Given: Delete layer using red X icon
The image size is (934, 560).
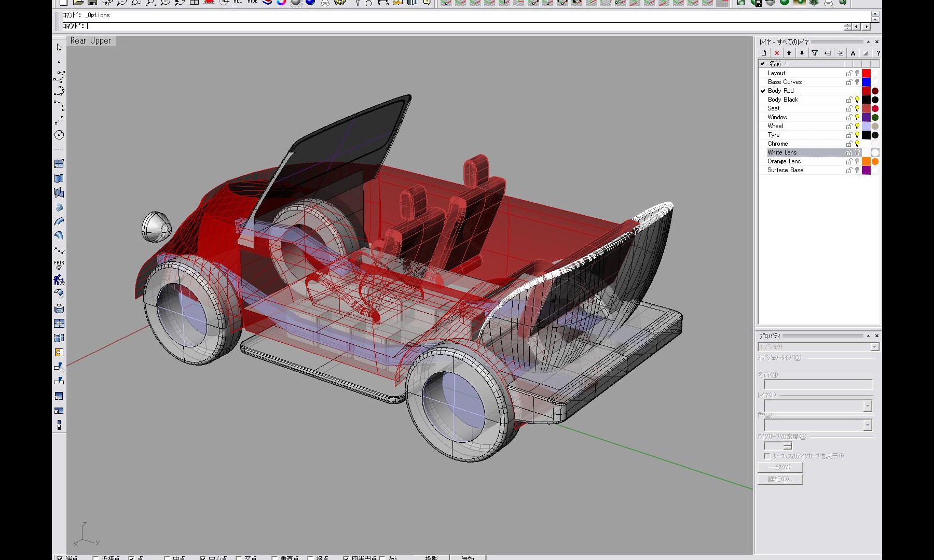Looking at the screenshot, I should [776, 53].
